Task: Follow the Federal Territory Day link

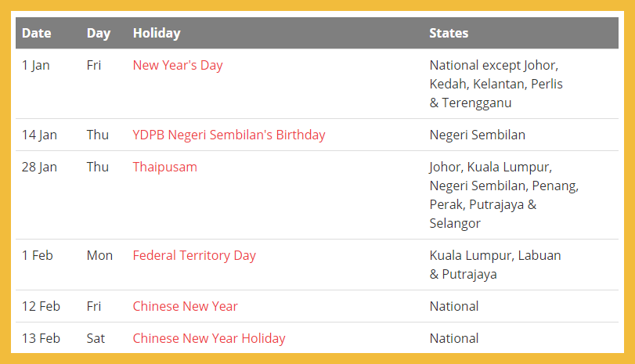Action: point(194,255)
